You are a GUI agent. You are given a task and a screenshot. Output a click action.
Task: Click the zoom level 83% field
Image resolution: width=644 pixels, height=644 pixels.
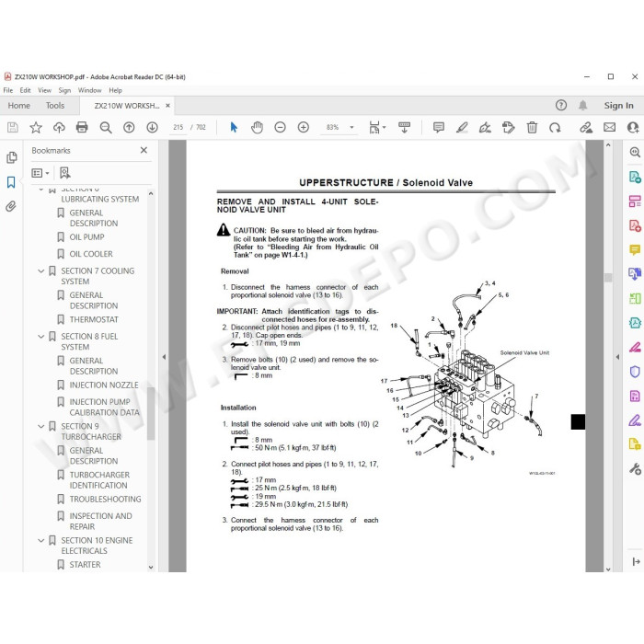tap(333, 127)
